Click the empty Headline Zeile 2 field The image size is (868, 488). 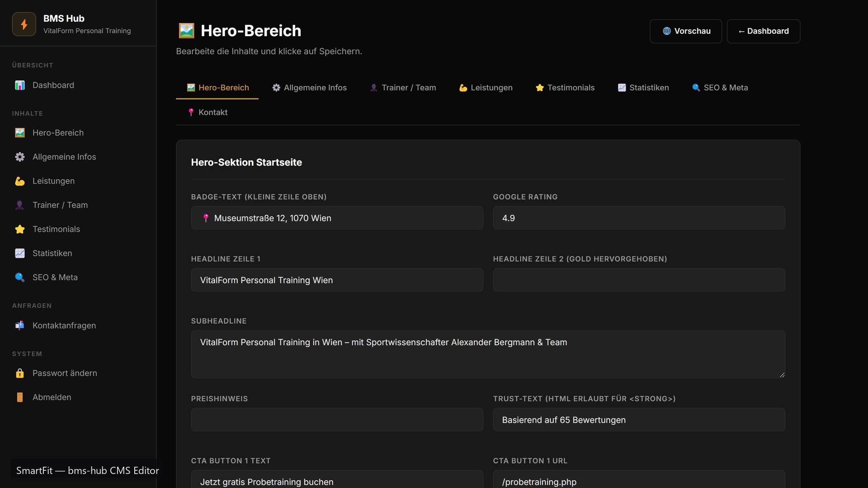coord(639,280)
